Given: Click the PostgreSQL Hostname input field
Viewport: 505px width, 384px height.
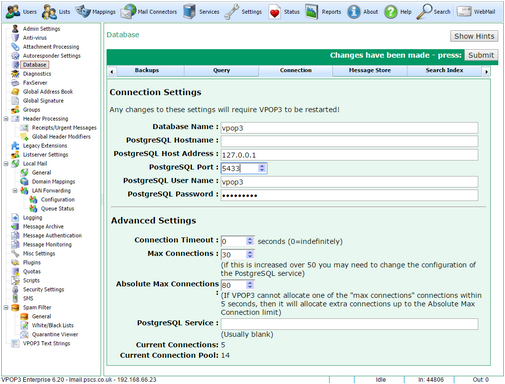Looking at the screenshot, I should click(x=349, y=141).
